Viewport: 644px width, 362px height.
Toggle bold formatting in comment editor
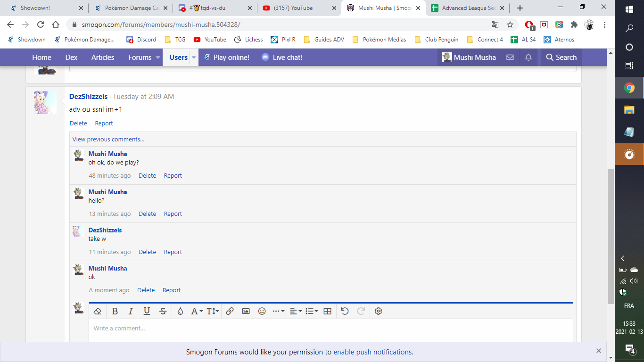pos(115,311)
